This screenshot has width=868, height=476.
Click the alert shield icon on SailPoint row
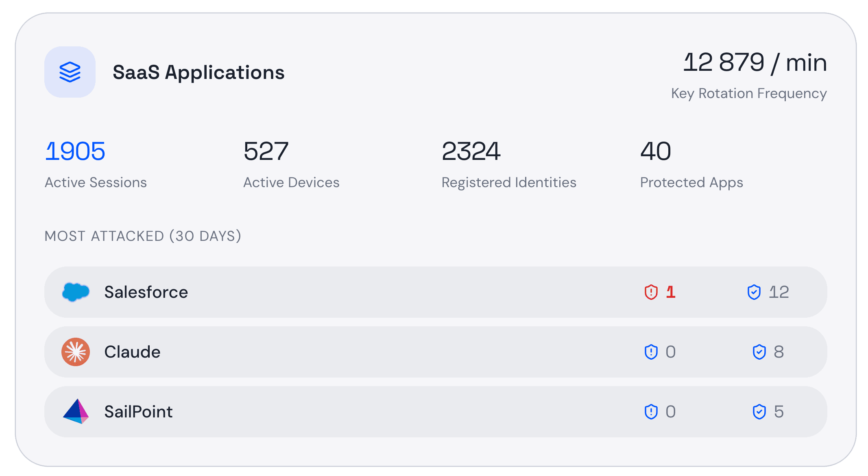[x=651, y=412]
